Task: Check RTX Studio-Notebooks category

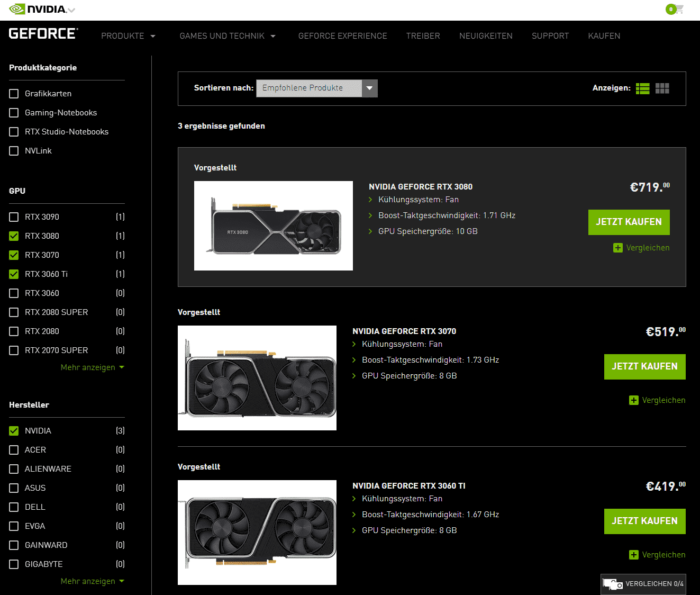Action: [14, 132]
